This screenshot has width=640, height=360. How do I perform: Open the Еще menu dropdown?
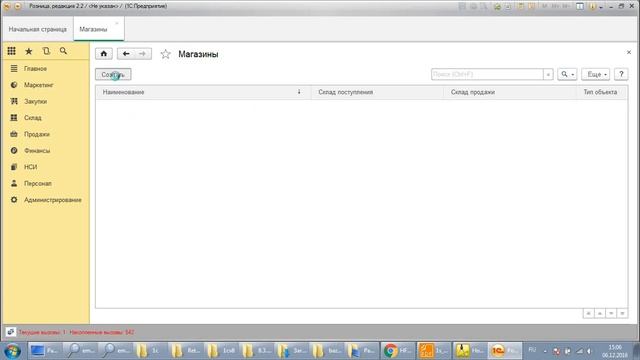(x=596, y=74)
